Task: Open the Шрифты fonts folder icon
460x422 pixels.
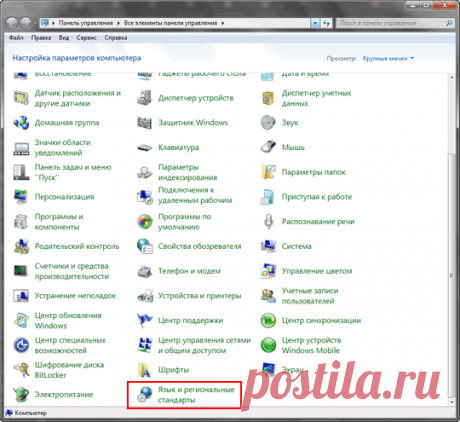Action: 145,370
